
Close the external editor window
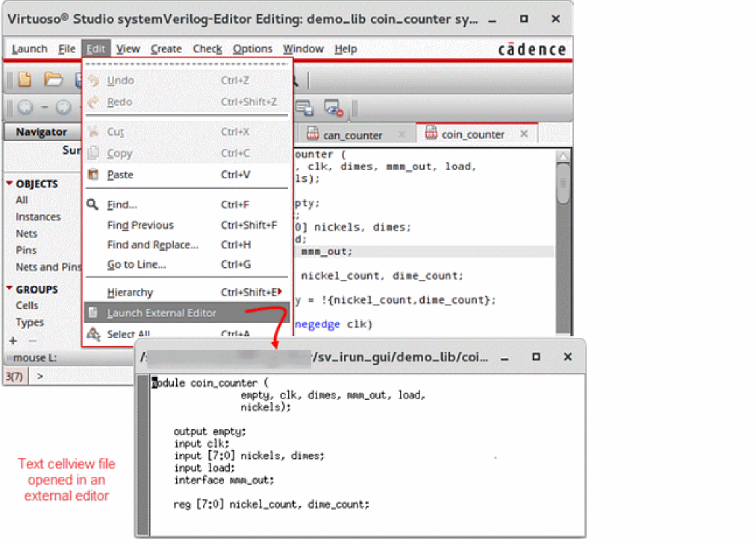[x=567, y=357]
